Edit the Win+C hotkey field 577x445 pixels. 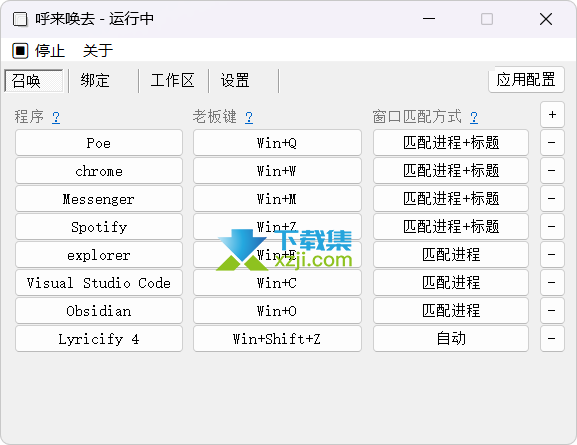(x=277, y=282)
